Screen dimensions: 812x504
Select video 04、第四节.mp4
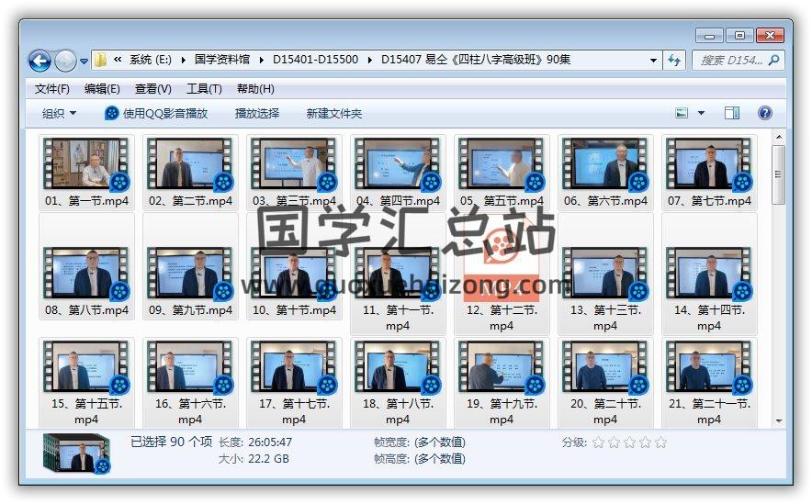coord(398,173)
